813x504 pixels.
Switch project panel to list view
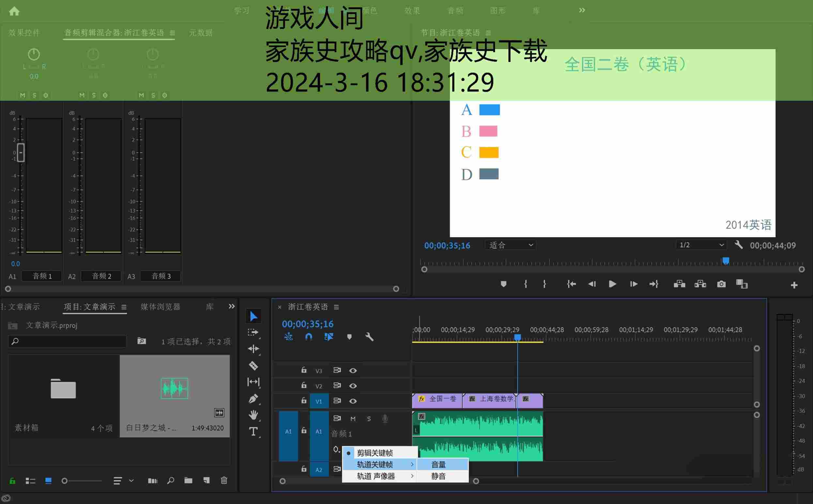[30, 481]
